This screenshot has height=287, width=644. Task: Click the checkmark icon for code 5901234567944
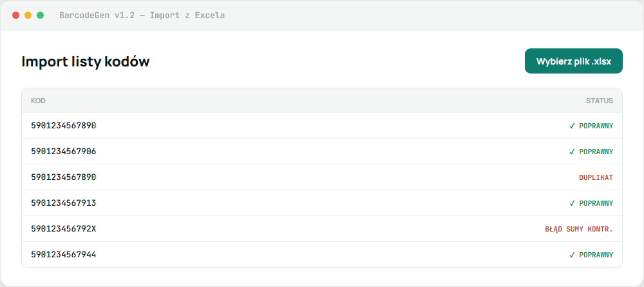572,255
